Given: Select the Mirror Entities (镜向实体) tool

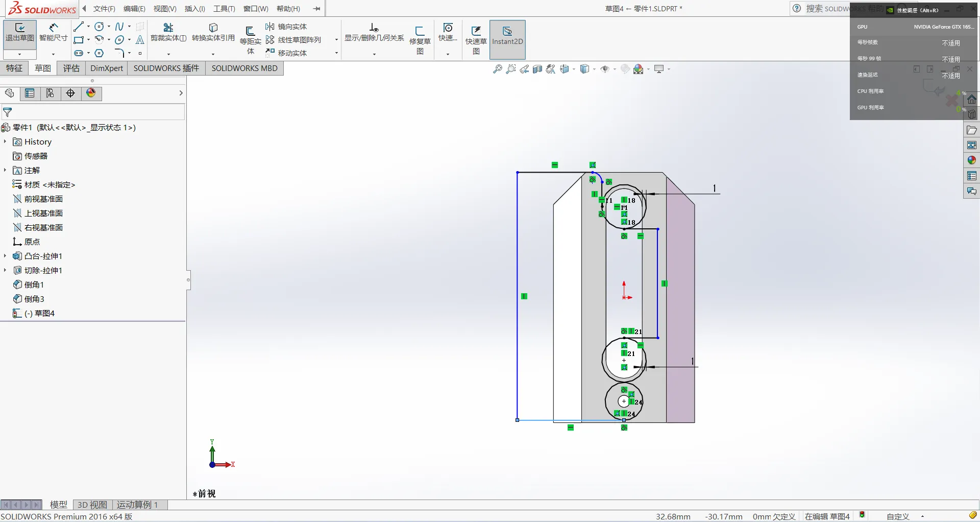Looking at the screenshot, I should click(x=287, y=27).
